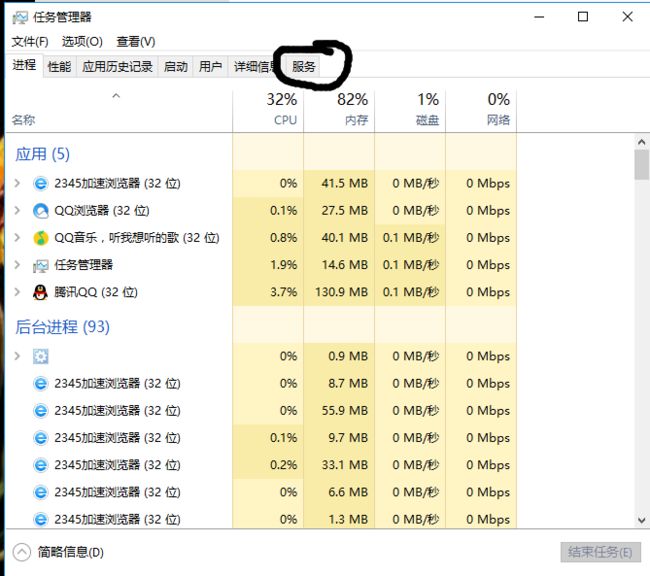This screenshot has width=650, height=576.
Task: Click the 1.9% CPU value
Action: pos(284,265)
